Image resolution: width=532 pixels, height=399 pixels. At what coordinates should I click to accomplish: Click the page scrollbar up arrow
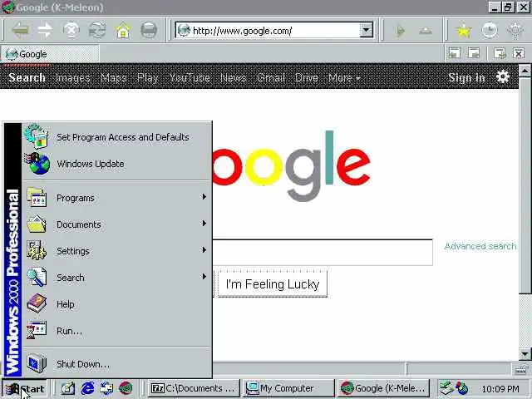525,71
